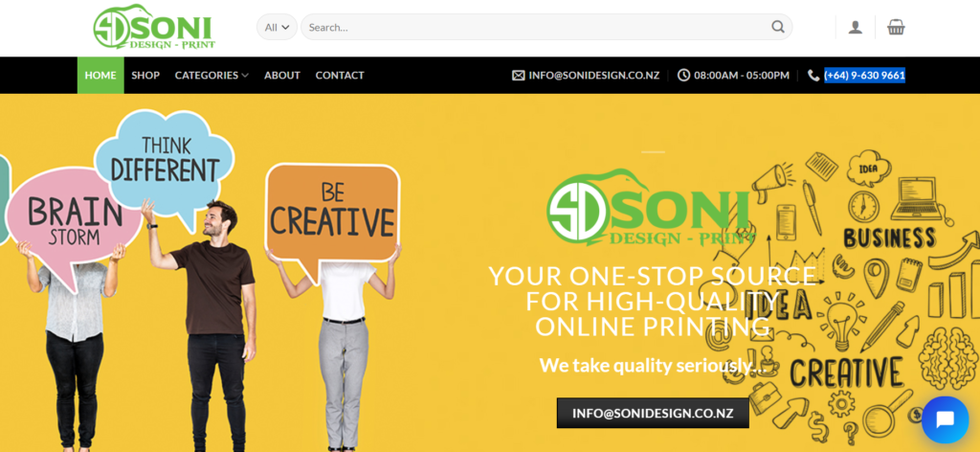
Task: Click the envelope email icon
Action: coord(518,76)
